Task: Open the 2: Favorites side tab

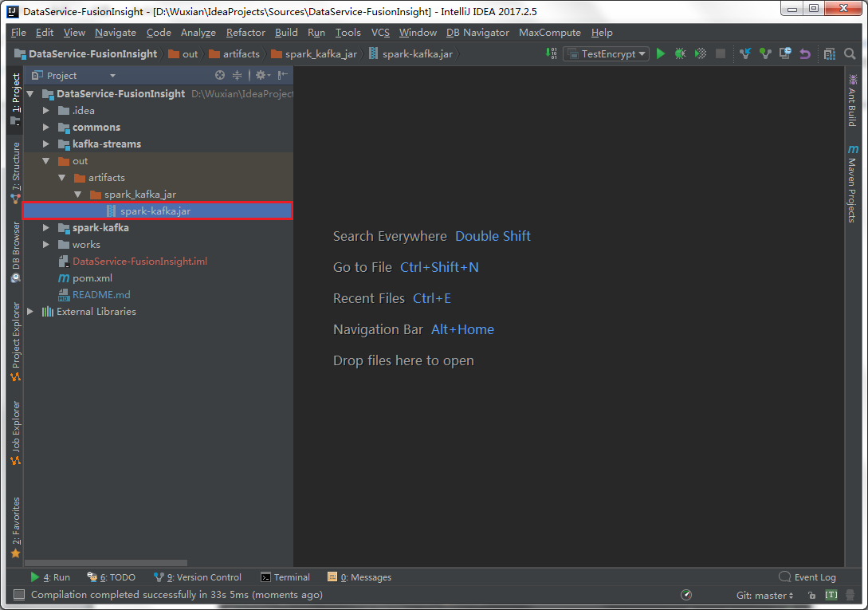Action: pos(15,527)
